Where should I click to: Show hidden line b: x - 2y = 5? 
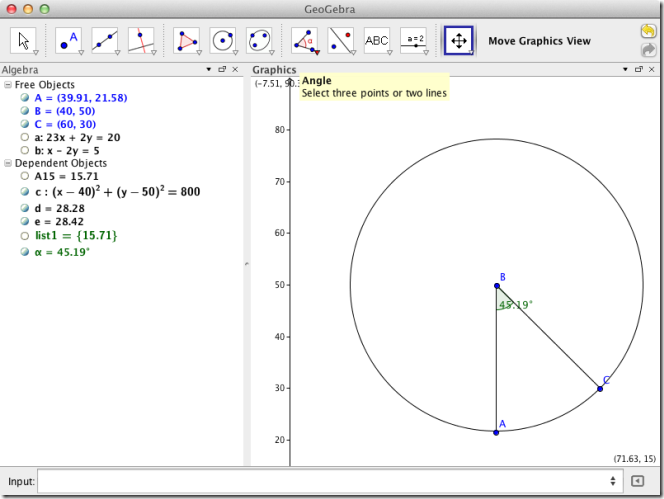point(25,150)
